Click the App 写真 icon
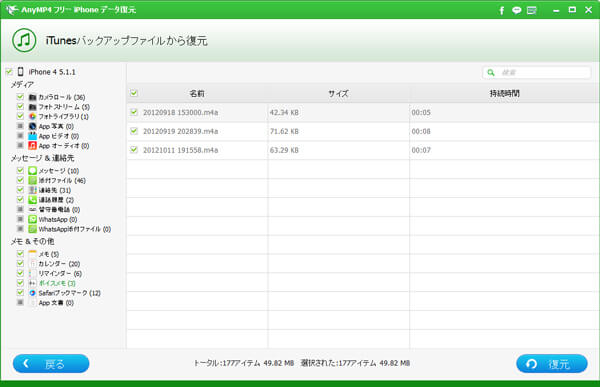Viewport: 600px width, 387px height. 33,126
